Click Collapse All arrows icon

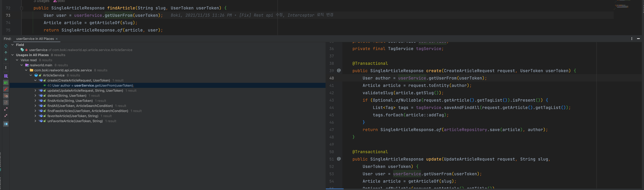6,116
